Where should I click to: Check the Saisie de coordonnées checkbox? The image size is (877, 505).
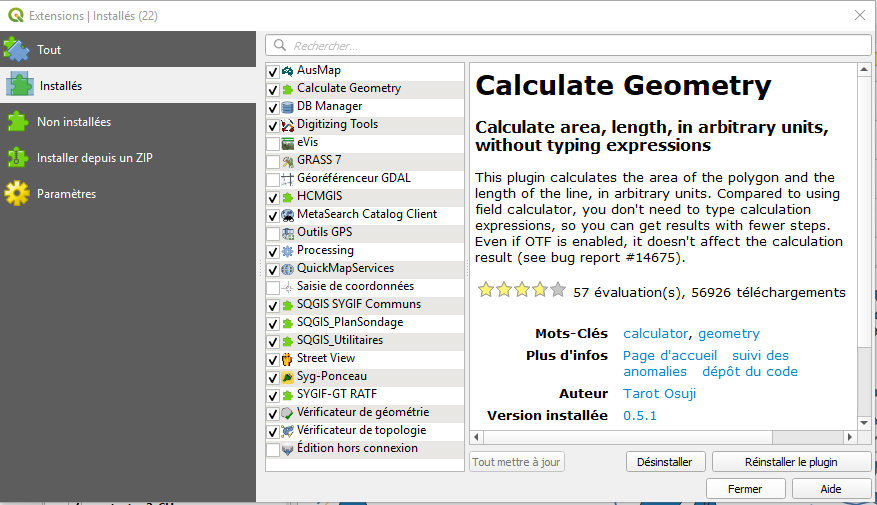pos(273,287)
